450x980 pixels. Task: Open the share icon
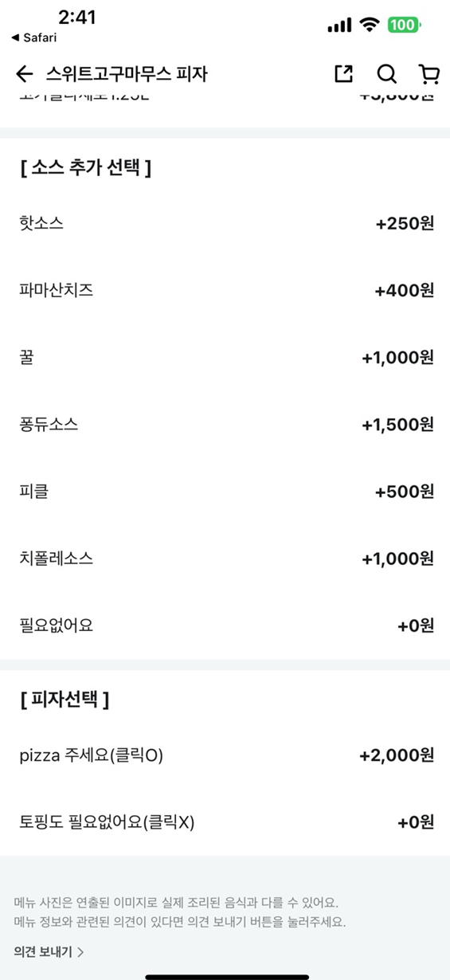[343, 74]
